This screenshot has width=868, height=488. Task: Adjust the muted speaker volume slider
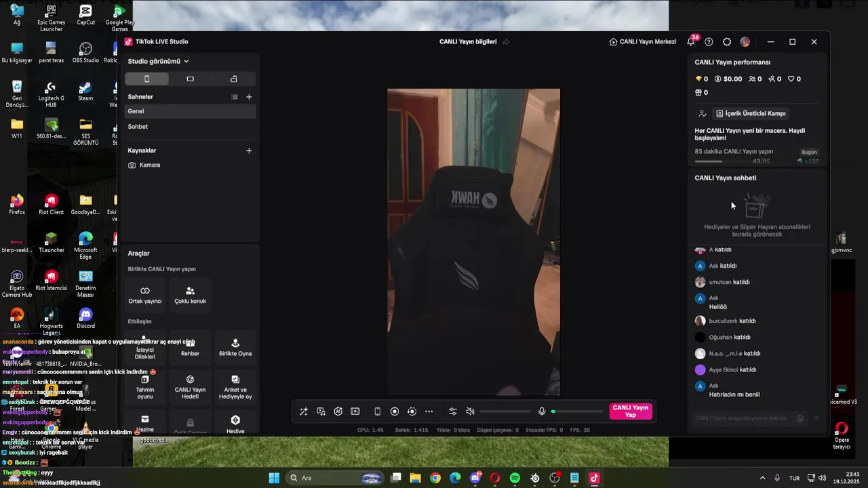(505, 411)
